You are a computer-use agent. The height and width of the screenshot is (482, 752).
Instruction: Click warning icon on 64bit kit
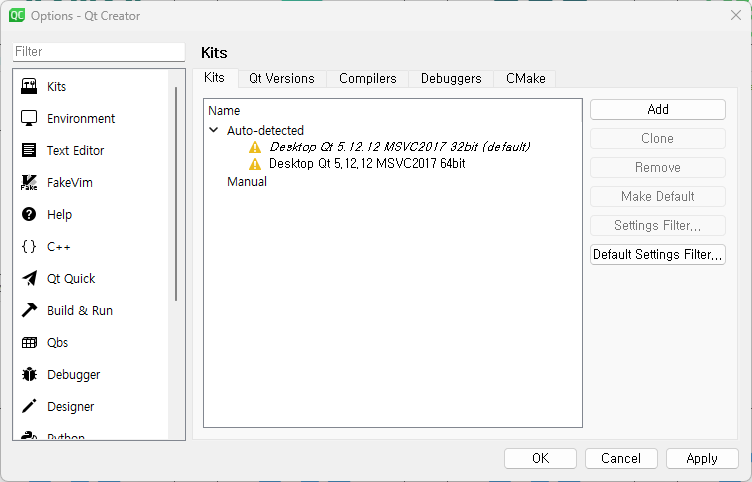click(x=255, y=164)
